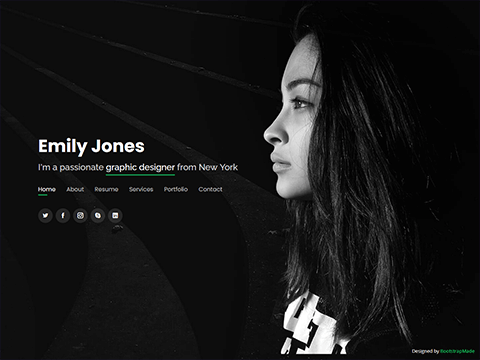The image size is (480, 360).
Task: Open the Contact navigation link
Action: click(x=210, y=189)
